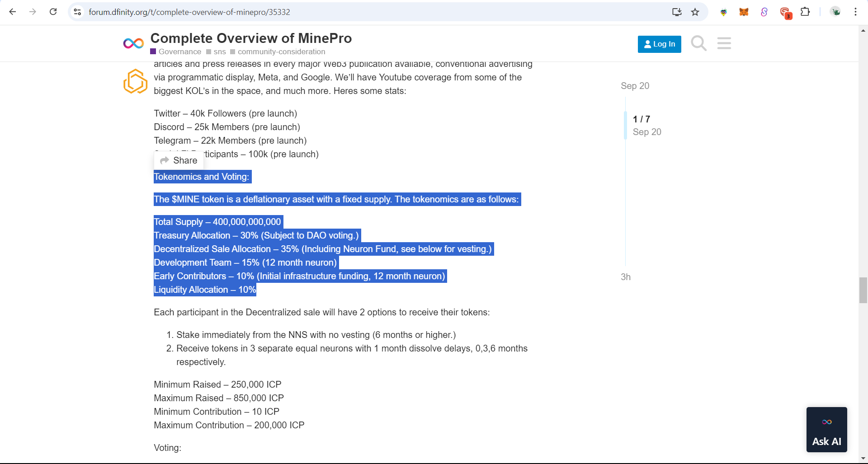Jump to latest post 3h ago
The image size is (868, 464).
tap(626, 277)
